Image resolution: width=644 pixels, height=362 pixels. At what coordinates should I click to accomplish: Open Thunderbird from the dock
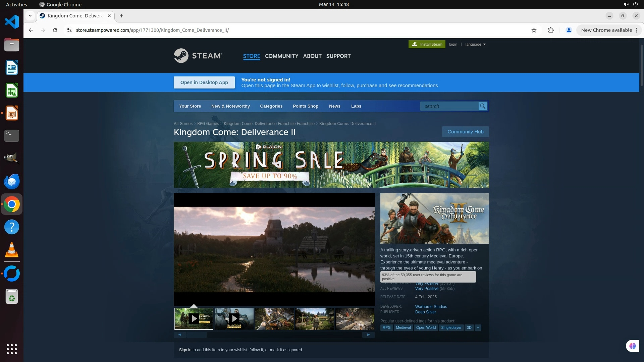pos(12,182)
